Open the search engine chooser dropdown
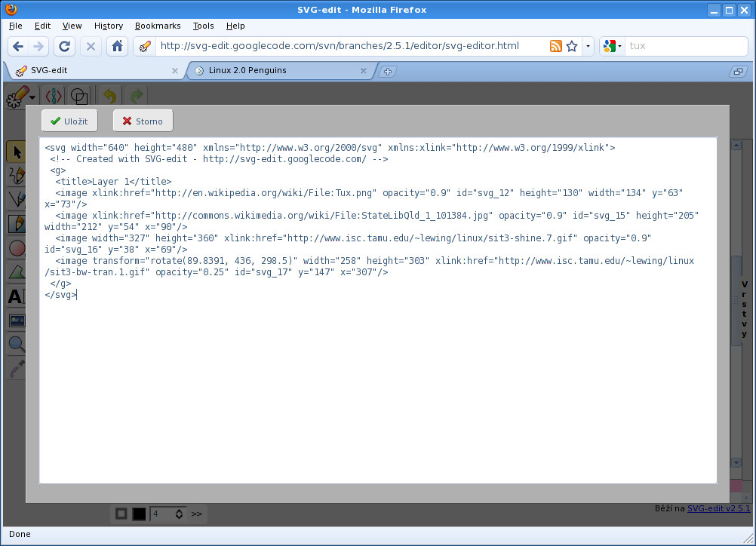Viewport: 756px width, 546px height. point(613,46)
